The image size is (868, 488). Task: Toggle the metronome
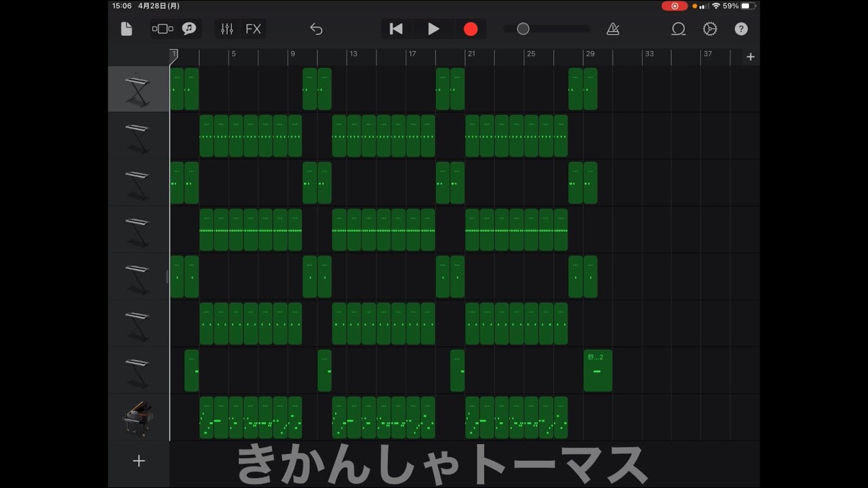[x=613, y=28]
